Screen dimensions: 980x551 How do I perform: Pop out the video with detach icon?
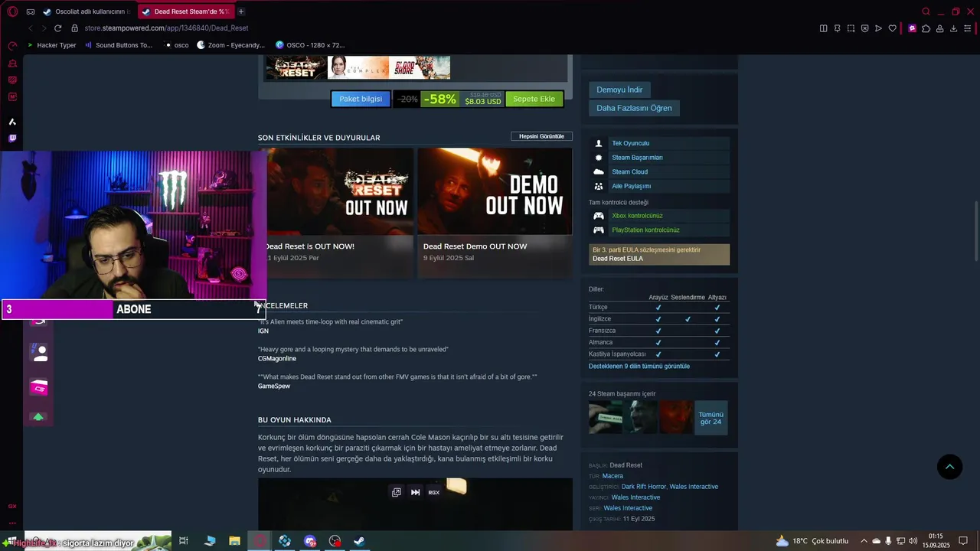(x=396, y=492)
